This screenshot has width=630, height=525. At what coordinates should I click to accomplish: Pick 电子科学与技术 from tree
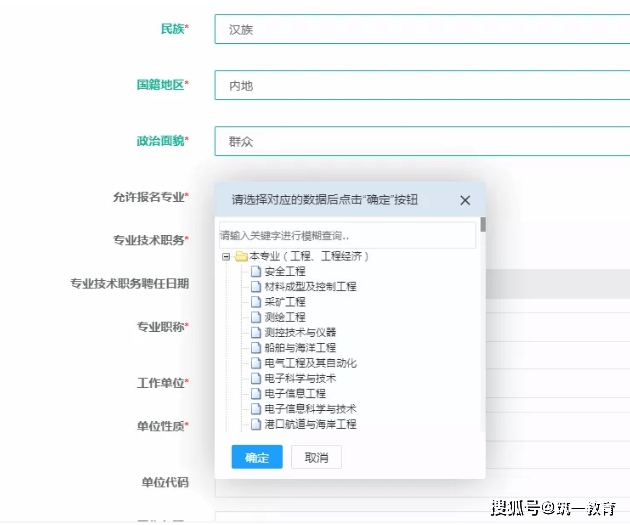[x=300, y=378]
